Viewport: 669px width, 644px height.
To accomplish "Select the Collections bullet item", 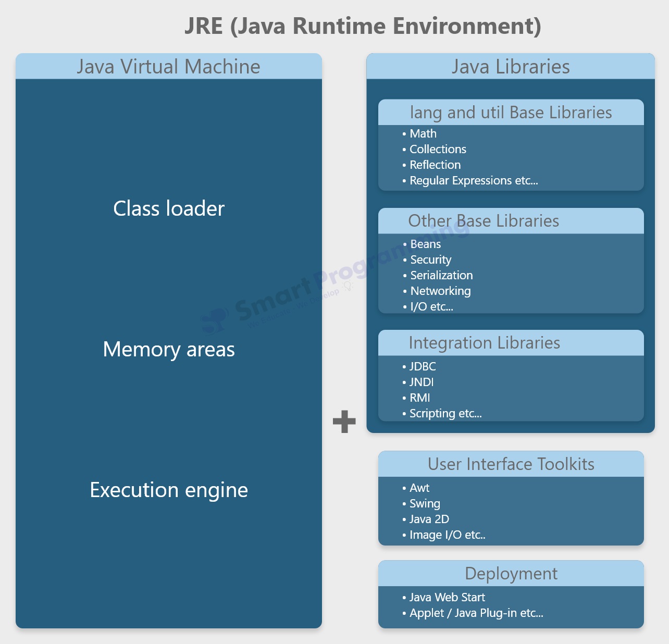I will point(434,149).
